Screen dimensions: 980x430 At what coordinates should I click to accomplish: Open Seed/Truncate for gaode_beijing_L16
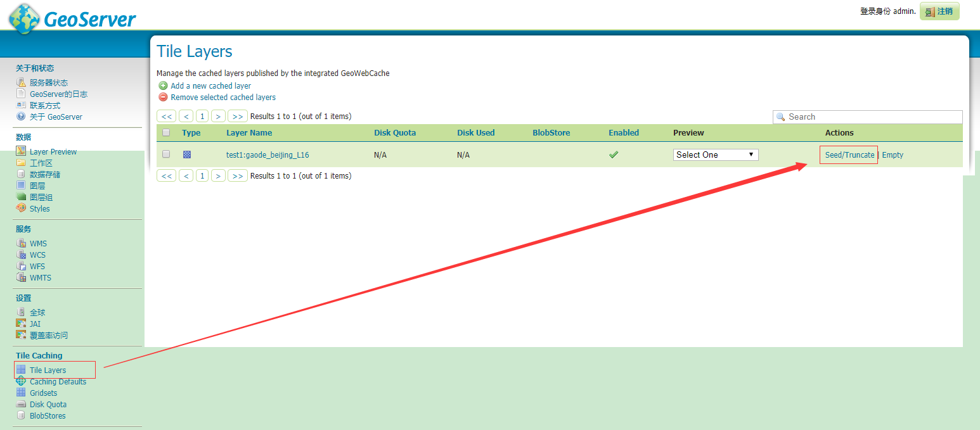coord(849,155)
